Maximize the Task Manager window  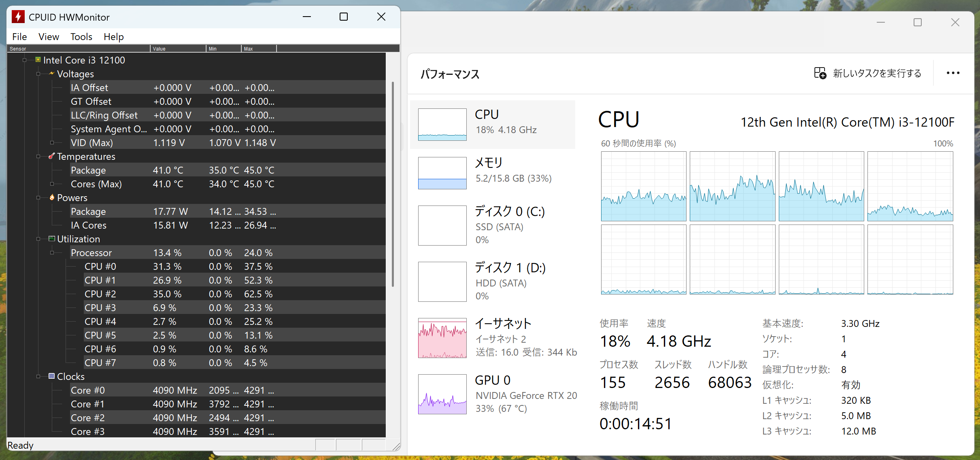coord(918,22)
